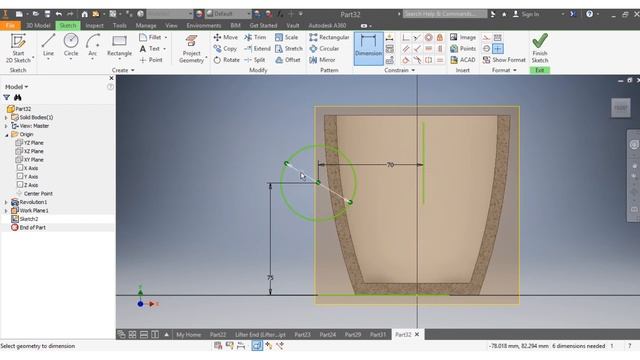Apply the Offset tool

[288, 60]
